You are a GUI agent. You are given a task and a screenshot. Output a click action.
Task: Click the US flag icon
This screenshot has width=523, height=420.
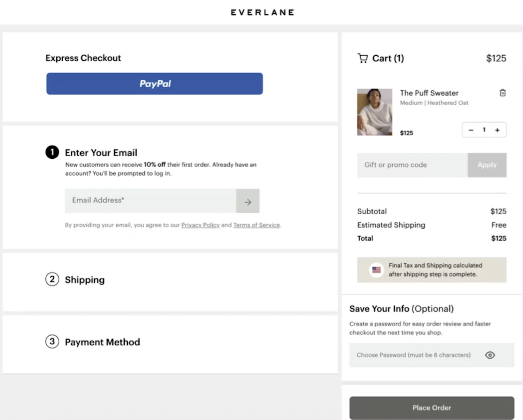[x=376, y=270]
